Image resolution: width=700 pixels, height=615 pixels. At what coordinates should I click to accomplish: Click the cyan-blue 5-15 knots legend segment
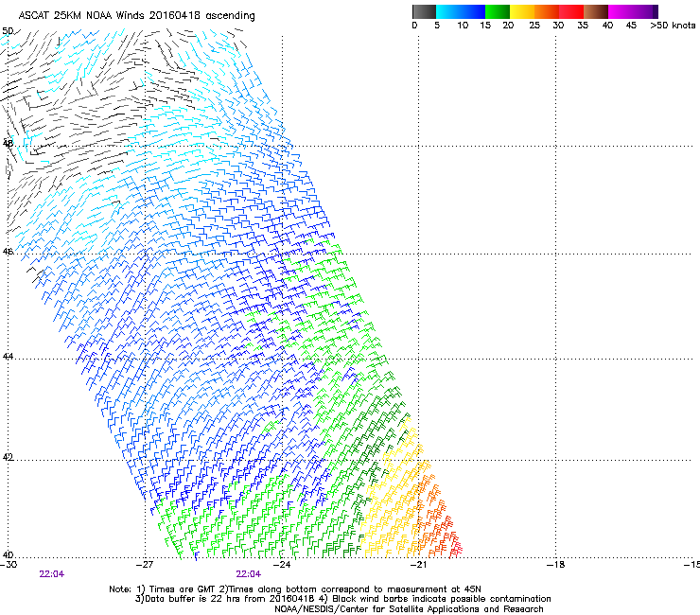pyautogui.click(x=461, y=11)
